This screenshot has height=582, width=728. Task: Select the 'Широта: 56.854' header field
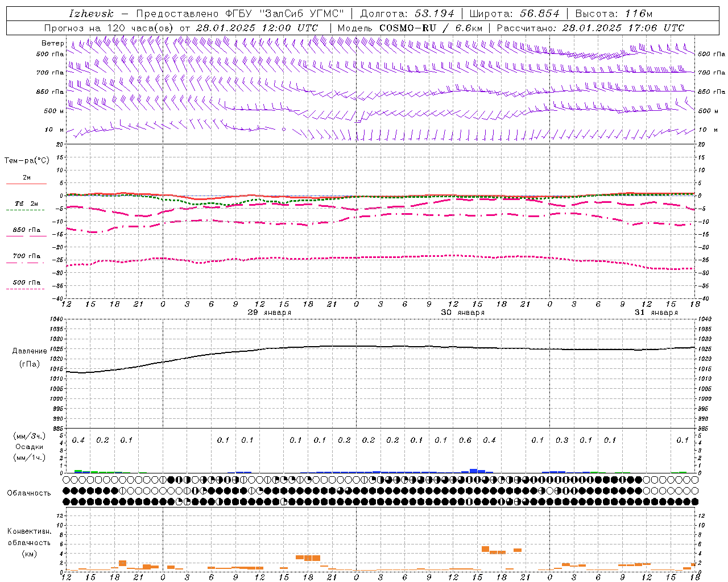[515, 14]
